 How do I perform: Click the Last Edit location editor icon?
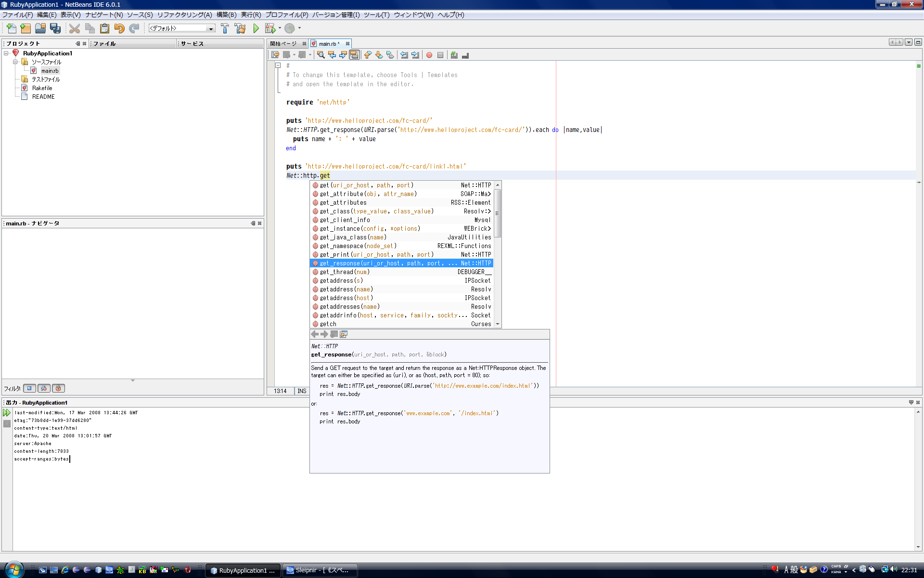[x=275, y=55]
